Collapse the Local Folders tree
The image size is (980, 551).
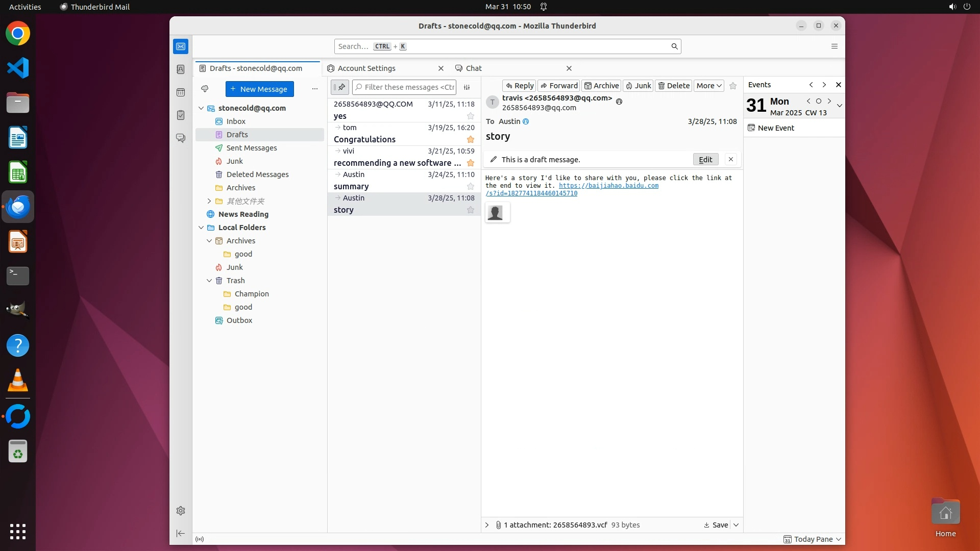(x=201, y=228)
